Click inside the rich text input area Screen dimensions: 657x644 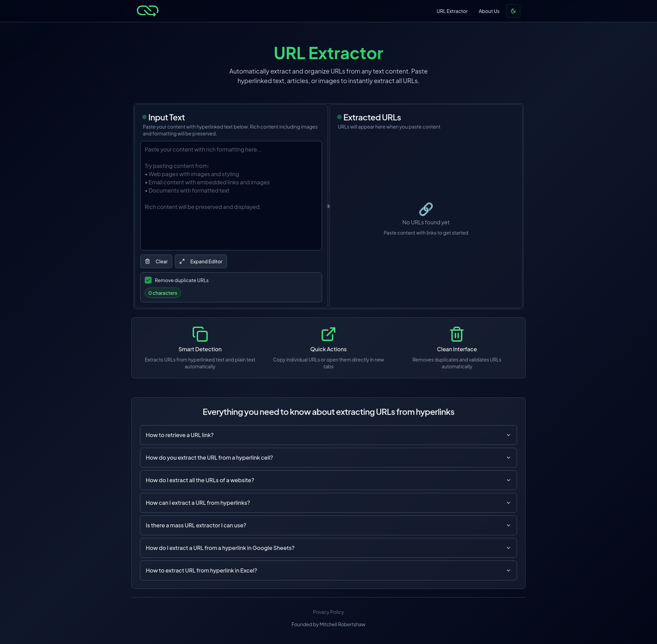point(231,196)
